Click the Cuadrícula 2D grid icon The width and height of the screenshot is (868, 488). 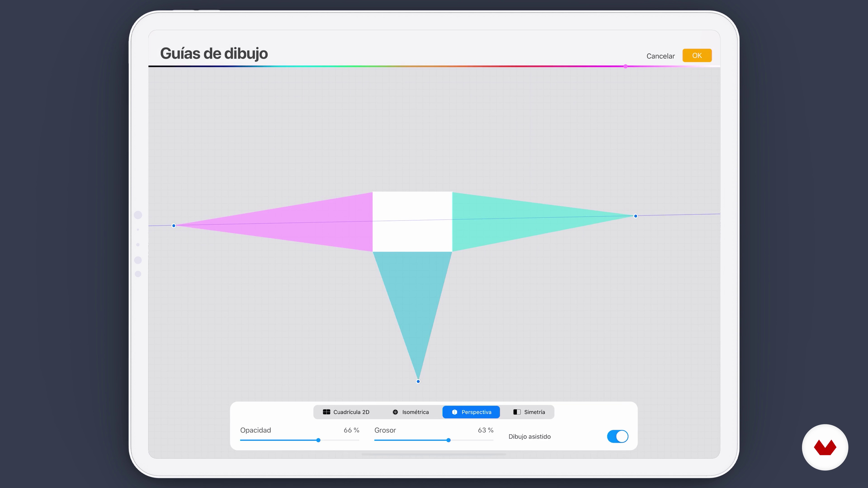click(x=326, y=412)
